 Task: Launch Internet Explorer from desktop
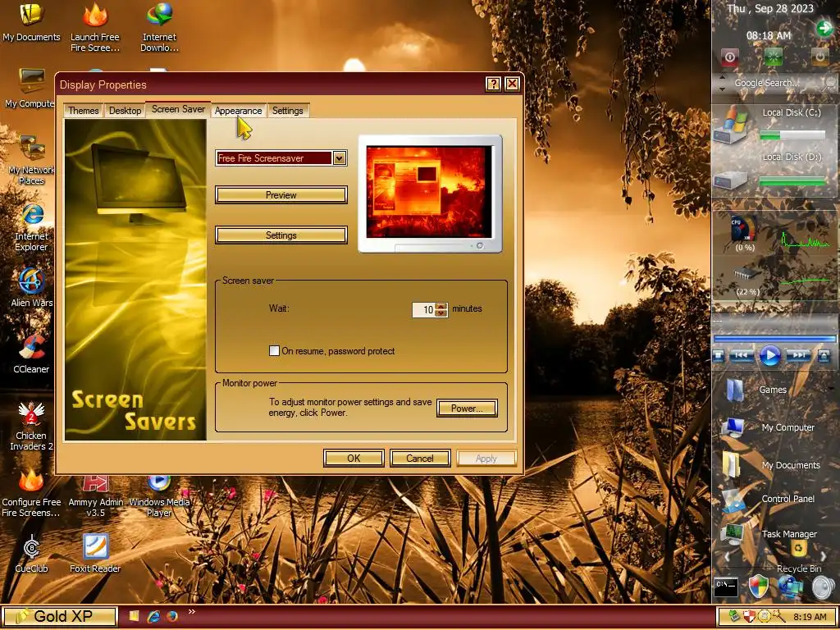coord(31,226)
